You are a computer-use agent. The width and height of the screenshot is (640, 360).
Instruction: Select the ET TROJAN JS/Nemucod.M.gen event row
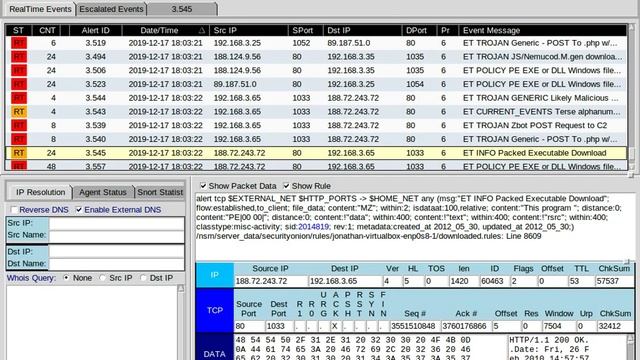click(x=316, y=57)
